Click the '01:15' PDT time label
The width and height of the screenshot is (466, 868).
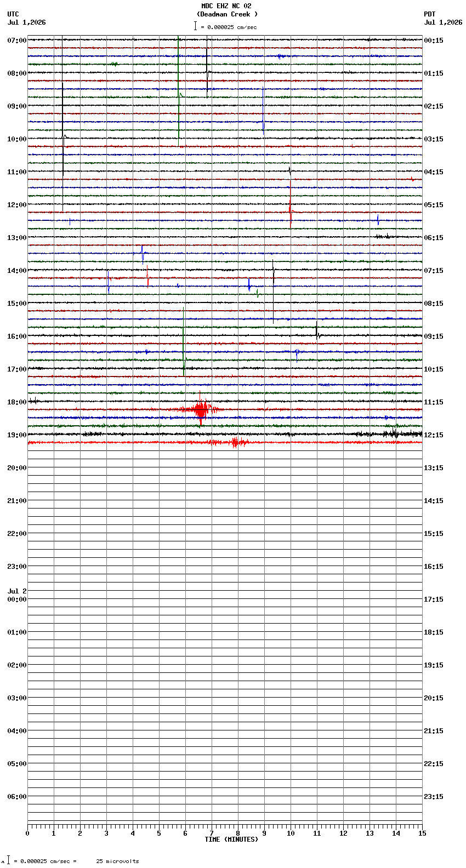(x=434, y=73)
